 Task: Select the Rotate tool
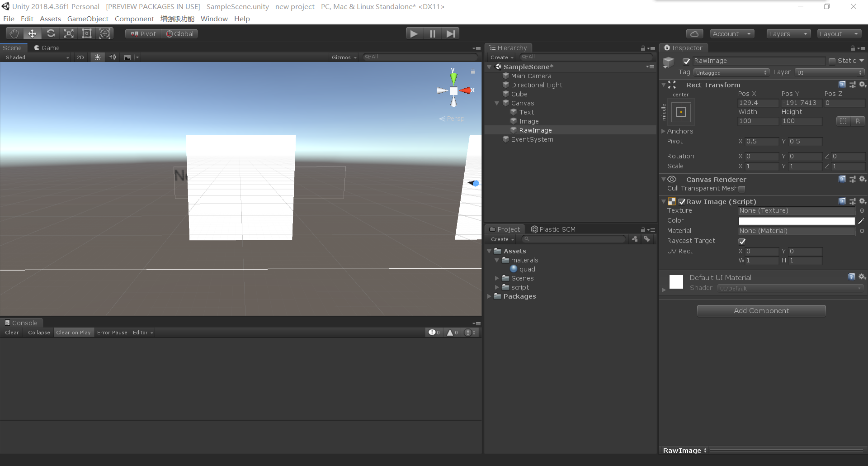[x=51, y=33]
